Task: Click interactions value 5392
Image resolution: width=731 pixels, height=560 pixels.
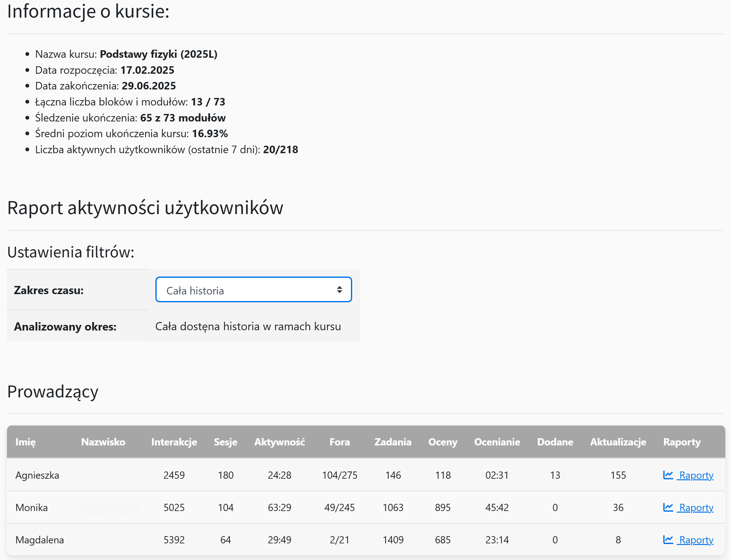Action: pyautogui.click(x=174, y=540)
